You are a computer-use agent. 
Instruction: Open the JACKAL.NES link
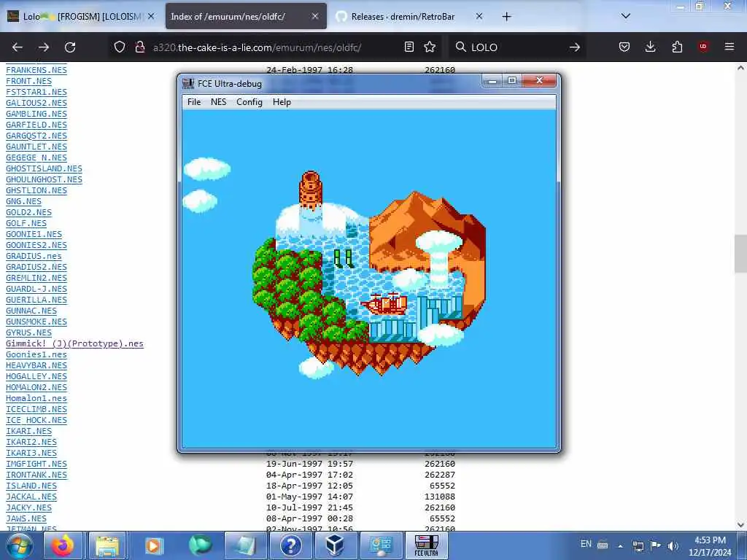(x=31, y=497)
